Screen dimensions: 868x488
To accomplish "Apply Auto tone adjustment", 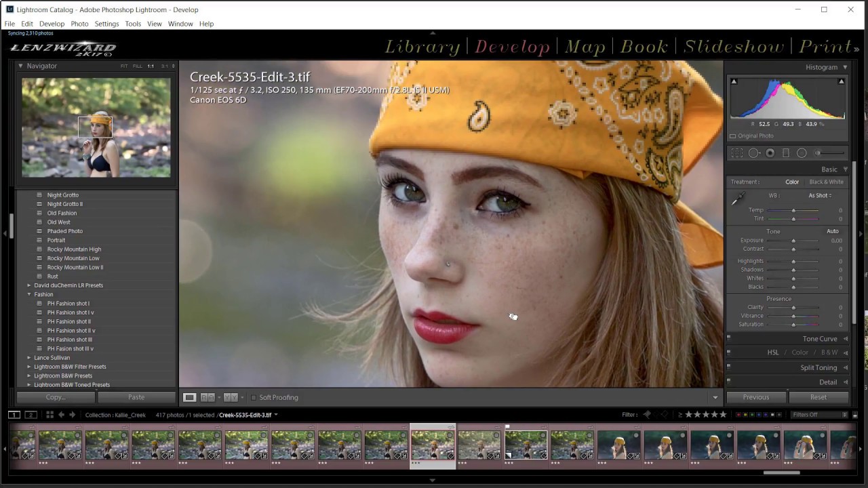I will (833, 231).
